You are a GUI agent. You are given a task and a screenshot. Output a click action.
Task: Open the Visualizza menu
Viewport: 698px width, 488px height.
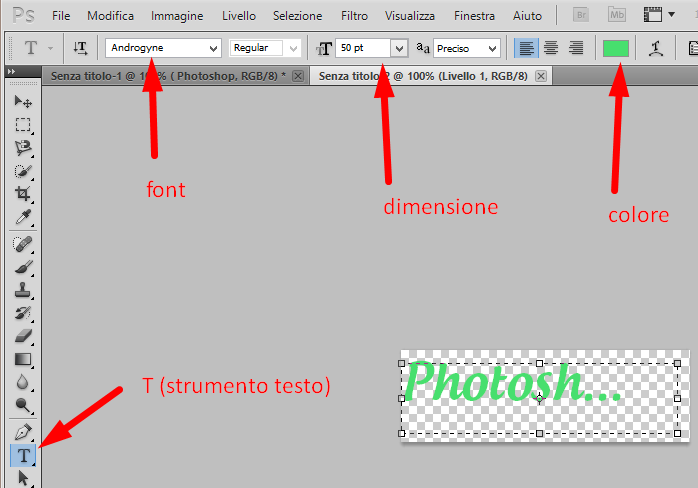pyautogui.click(x=410, y=16)
